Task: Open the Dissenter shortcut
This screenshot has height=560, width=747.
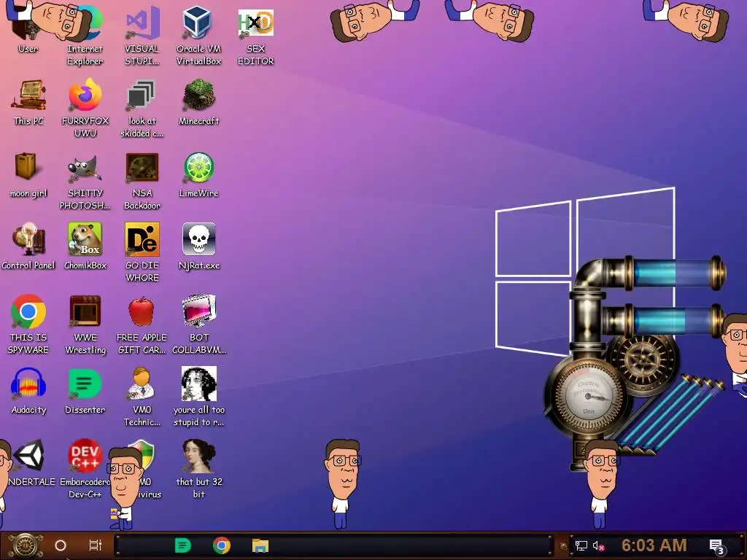Action: [85, 392]
